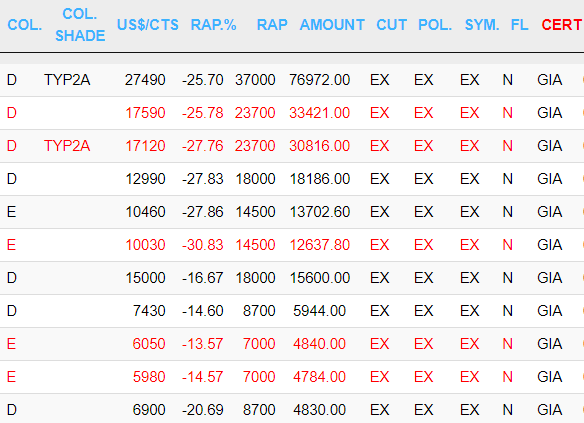This screenshot has width=584, height=423.
Task: Select the red row with -30.83 RAP%
Action: click(292, 245)
